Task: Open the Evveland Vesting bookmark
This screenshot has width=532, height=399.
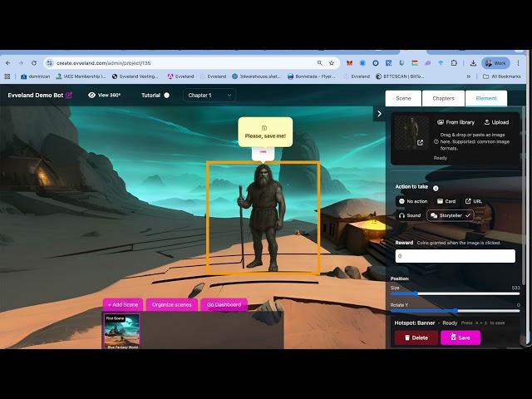Action: pos(135,76)
